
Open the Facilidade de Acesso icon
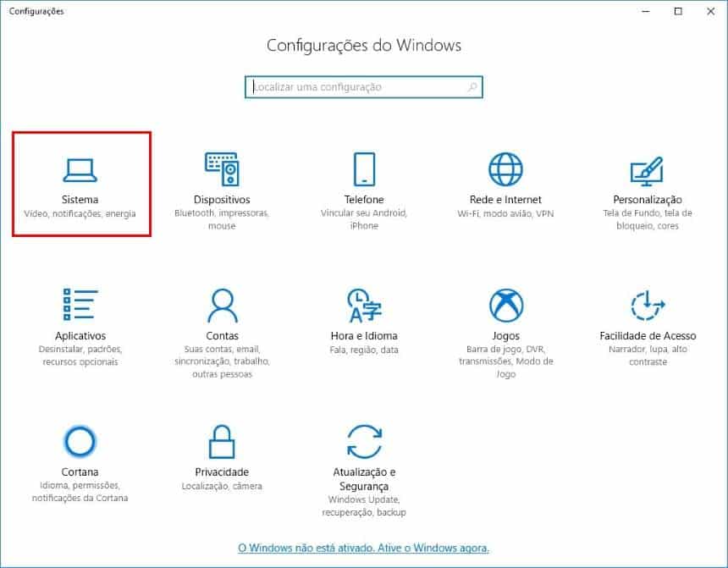(648, 305)
